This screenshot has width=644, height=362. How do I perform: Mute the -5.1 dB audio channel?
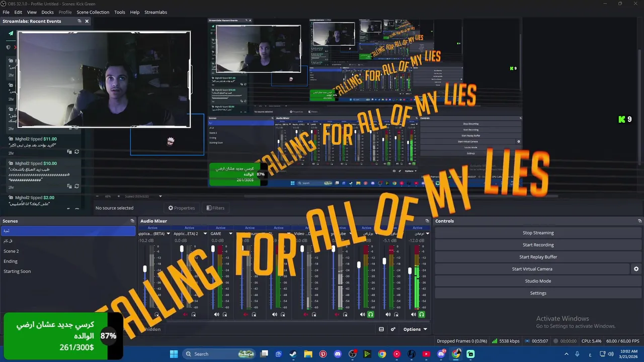(x=388, y=314)
